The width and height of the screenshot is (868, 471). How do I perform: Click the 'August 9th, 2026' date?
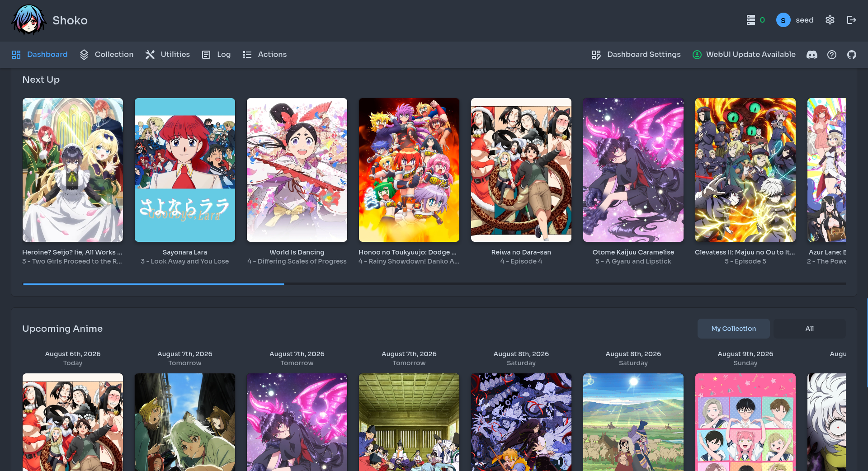(745, 354)
